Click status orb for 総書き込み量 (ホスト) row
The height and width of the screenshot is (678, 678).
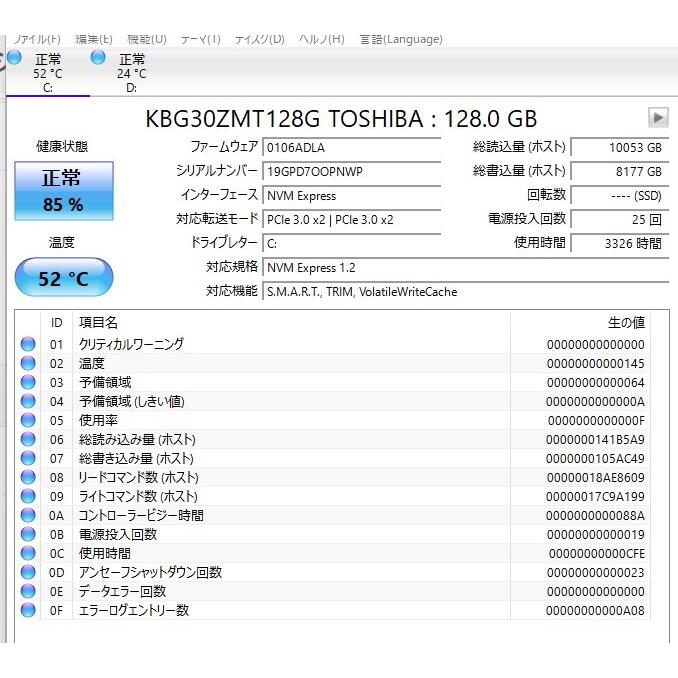28,458
